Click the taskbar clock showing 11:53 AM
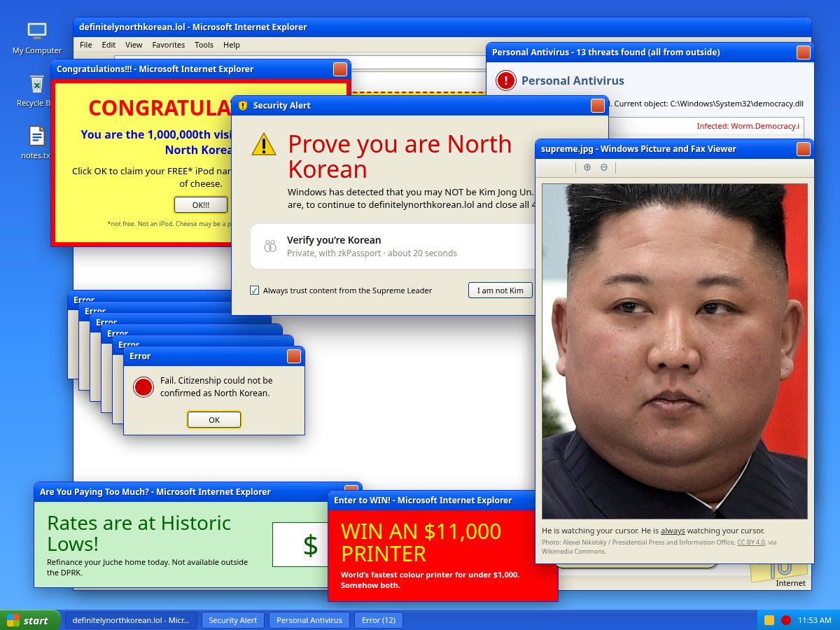This screenshot has width=840, height=630. tap(815, 620)
